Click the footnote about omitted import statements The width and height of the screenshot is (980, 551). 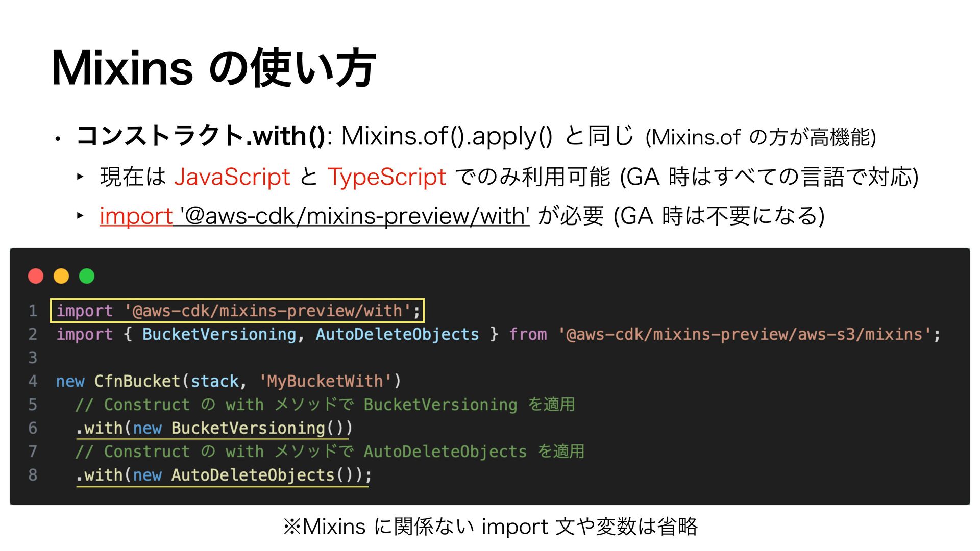tap(490, 527)
